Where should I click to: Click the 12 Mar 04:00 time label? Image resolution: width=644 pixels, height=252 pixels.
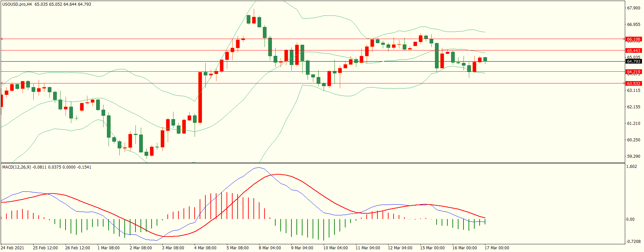click(400, 248)
